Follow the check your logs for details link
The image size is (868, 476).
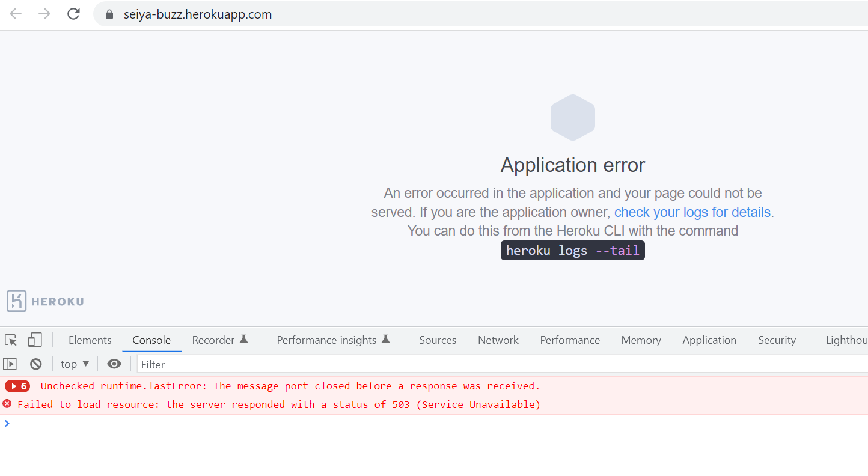click(692, 212)
